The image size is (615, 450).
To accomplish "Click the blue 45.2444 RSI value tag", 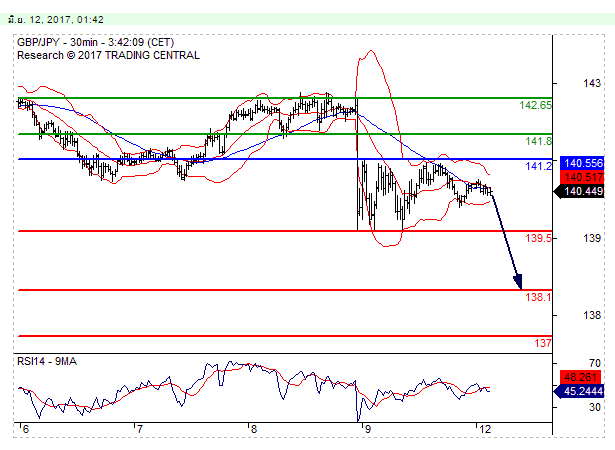I will 579,391.
